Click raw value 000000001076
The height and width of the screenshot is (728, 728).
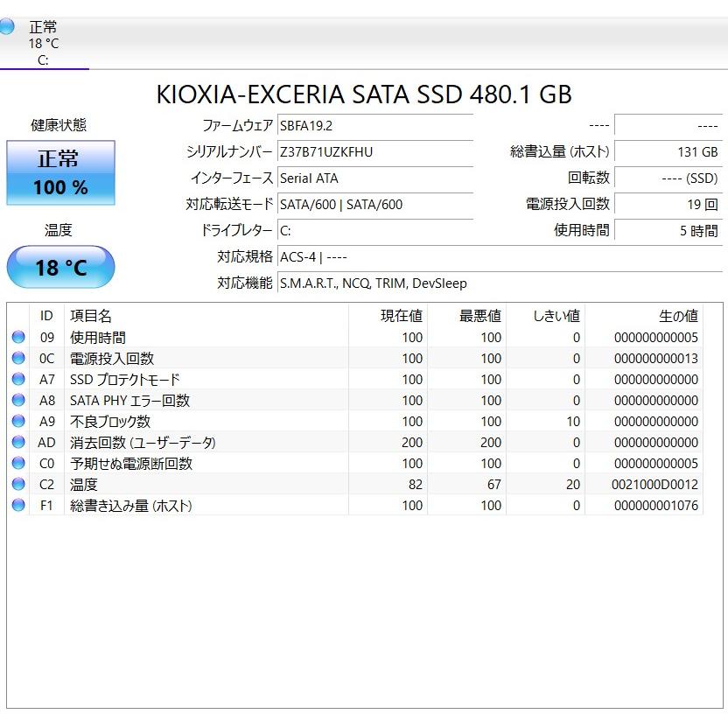click(656, 505)
